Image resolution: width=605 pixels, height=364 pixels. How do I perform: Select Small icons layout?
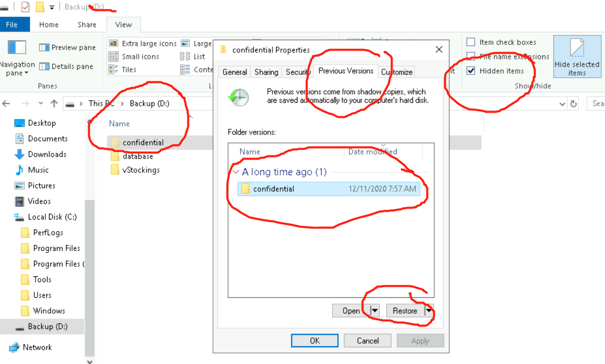(113, 56)
